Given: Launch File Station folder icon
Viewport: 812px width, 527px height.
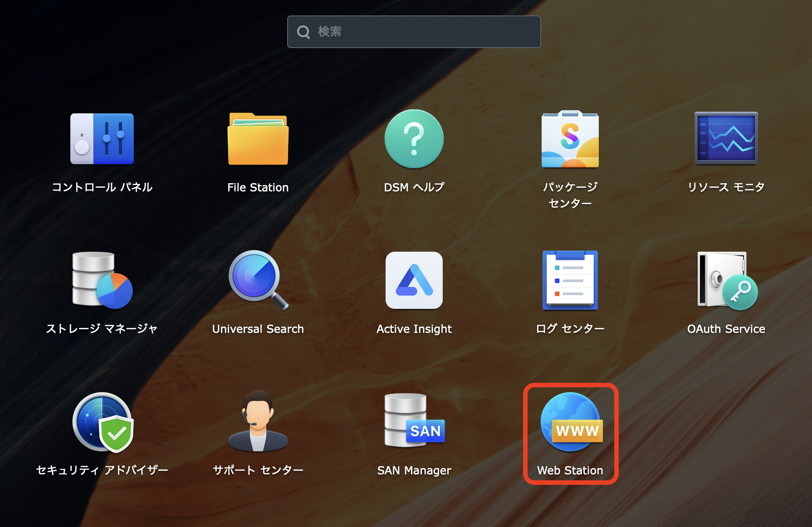Looking at the screenshot, I should point(258,139).
